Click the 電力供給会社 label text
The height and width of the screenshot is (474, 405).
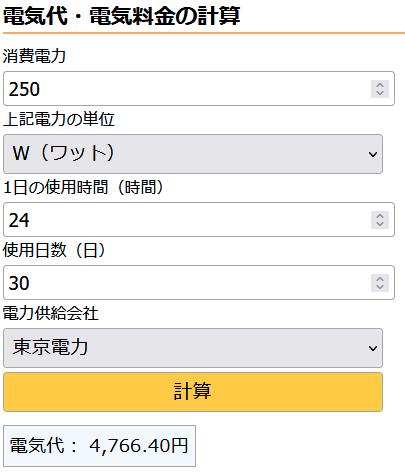50,313
